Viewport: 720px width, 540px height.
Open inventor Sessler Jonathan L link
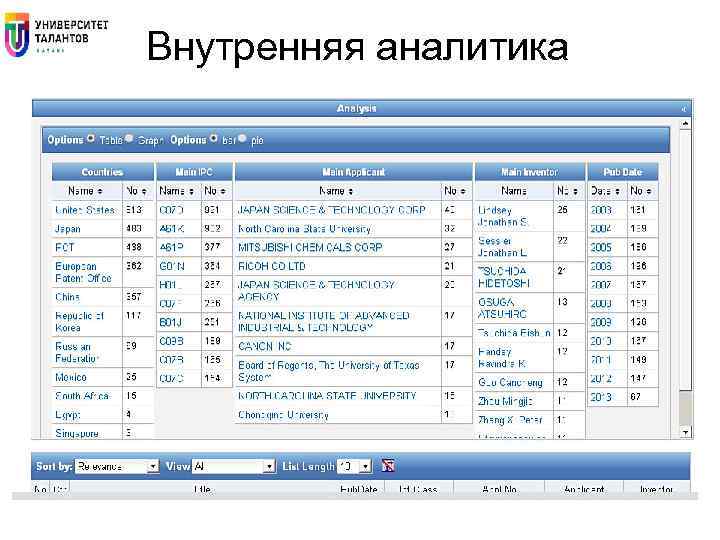click(502, 247)
